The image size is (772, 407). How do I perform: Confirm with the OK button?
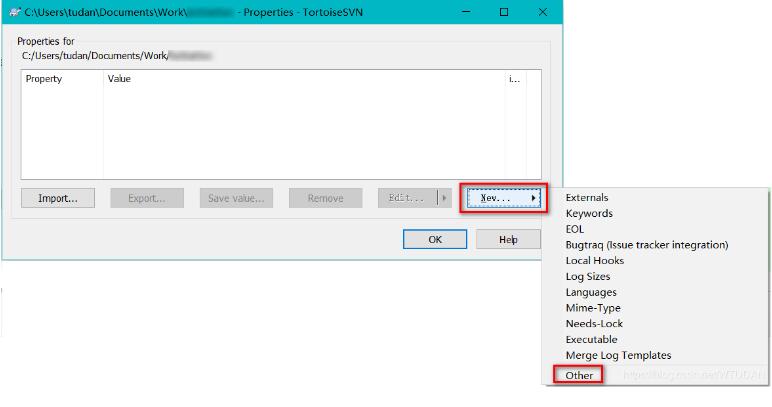(435, 239)
